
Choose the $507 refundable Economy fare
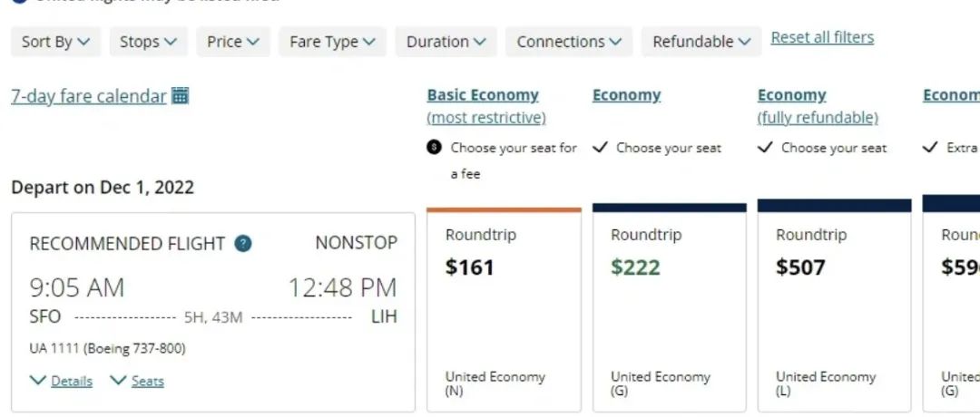click(x=834, y=308)
